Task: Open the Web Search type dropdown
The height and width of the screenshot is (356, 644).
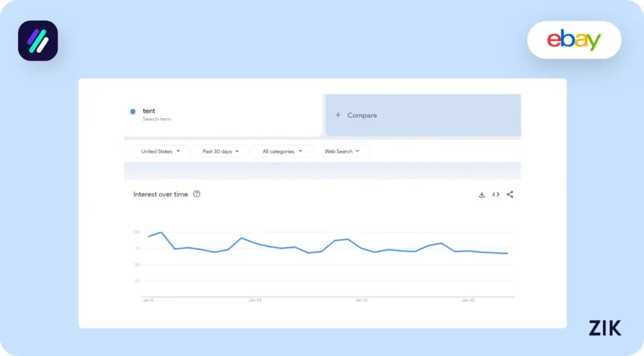Action: pos(341,152)
